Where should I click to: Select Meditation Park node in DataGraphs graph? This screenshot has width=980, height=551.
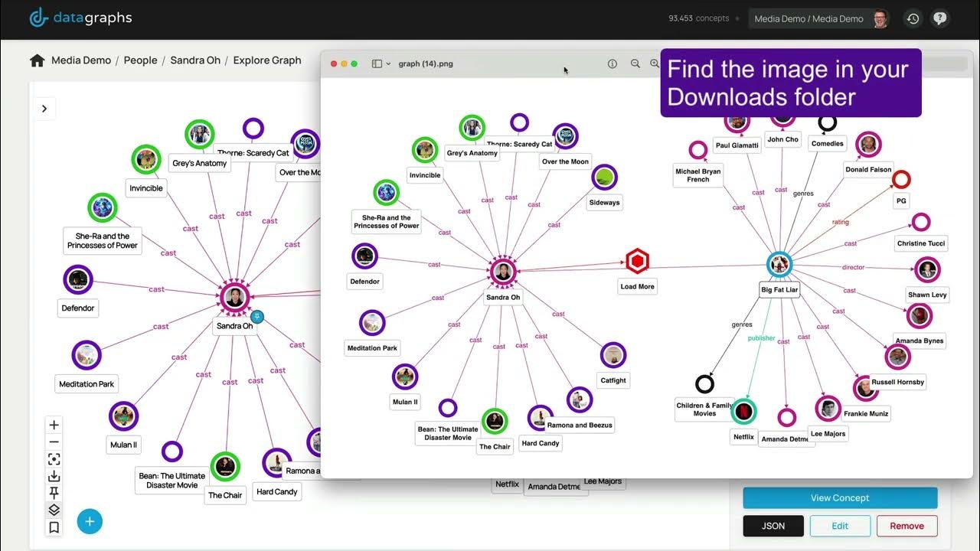click(x=87, y=356)
